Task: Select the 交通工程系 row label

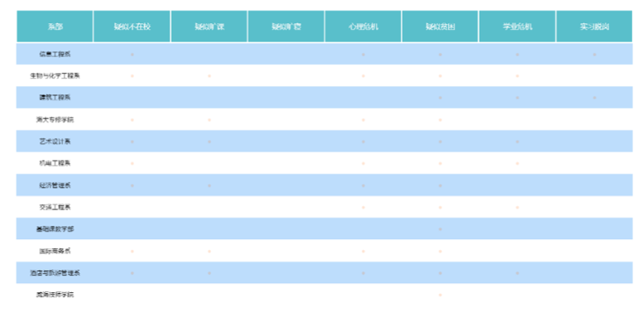Action: (55, 208)
